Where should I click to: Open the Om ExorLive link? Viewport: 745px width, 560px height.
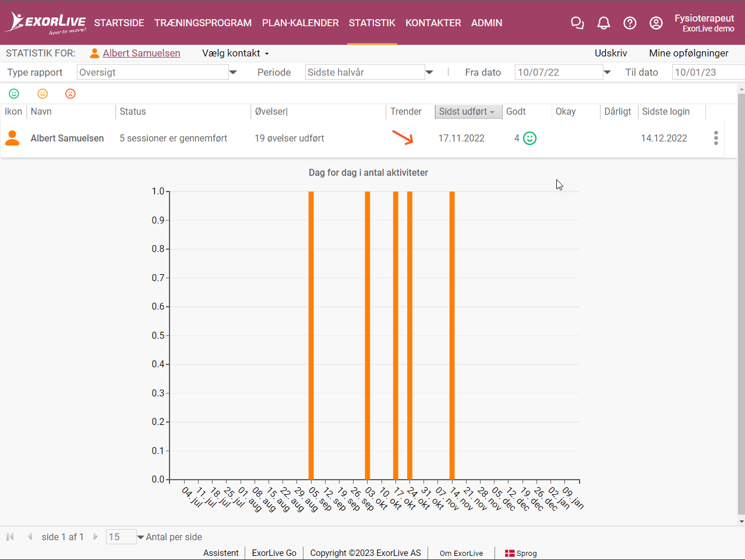(461, 554)
